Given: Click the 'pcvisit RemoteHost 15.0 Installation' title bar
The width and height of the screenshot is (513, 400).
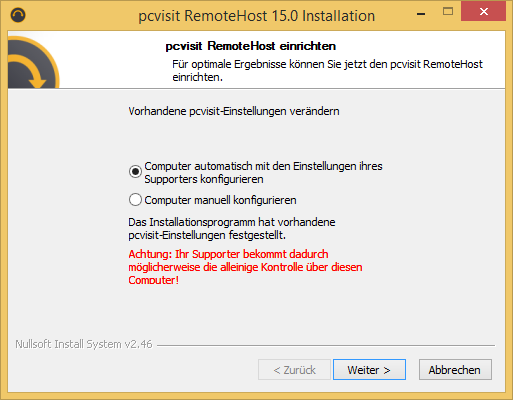Looking at the screenshot, I should (257, 16).
